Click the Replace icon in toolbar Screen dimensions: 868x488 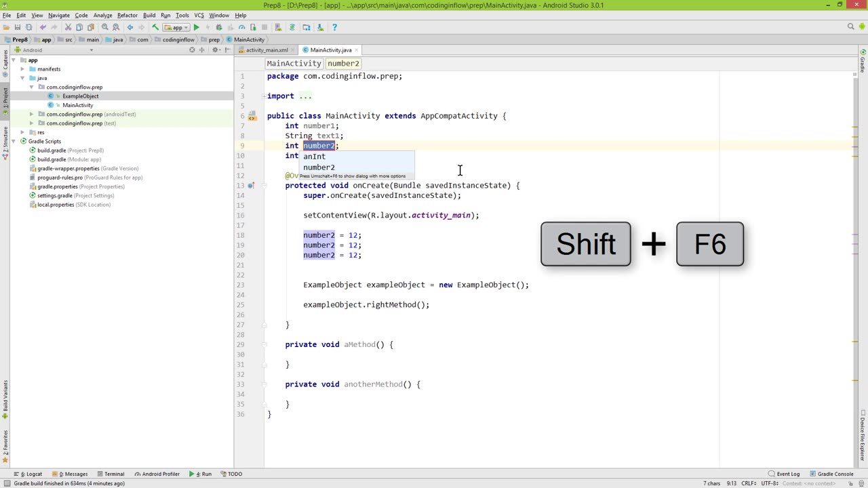[x=115, y=27]
